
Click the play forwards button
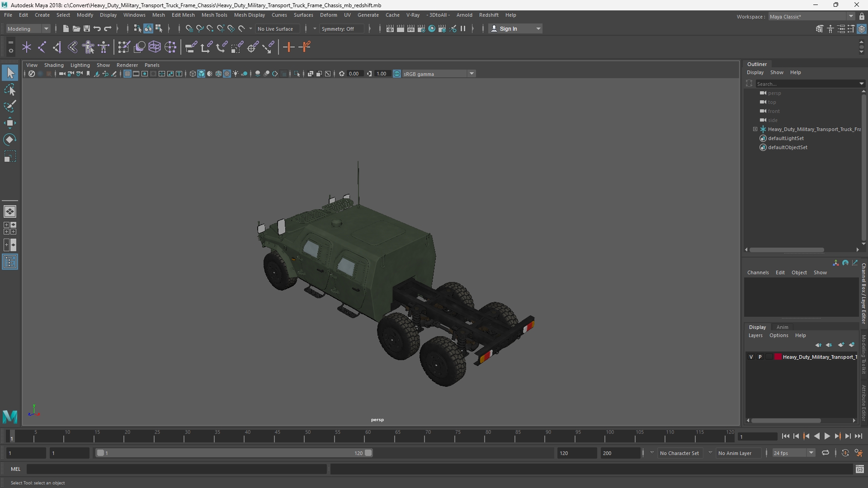tap(827, 436)
